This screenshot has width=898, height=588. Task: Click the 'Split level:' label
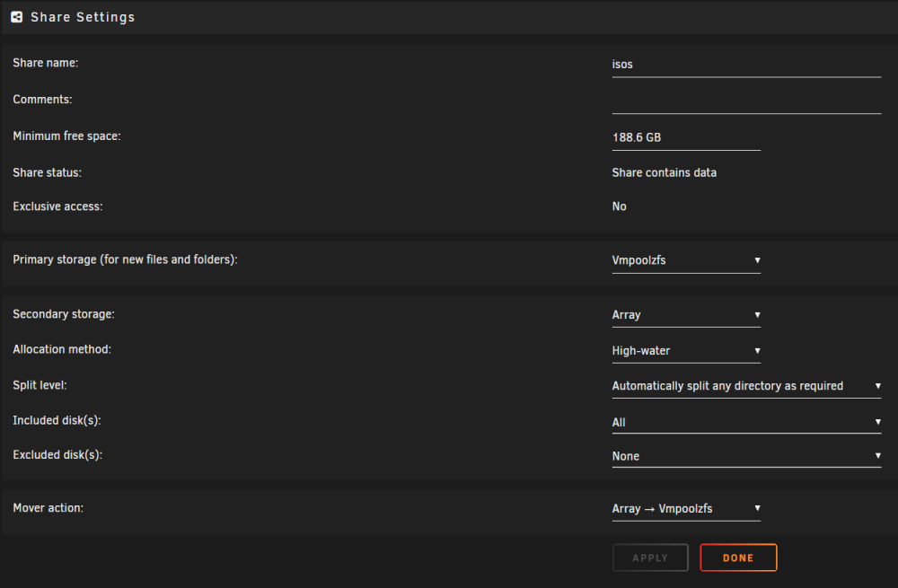(x=40, y=385)
